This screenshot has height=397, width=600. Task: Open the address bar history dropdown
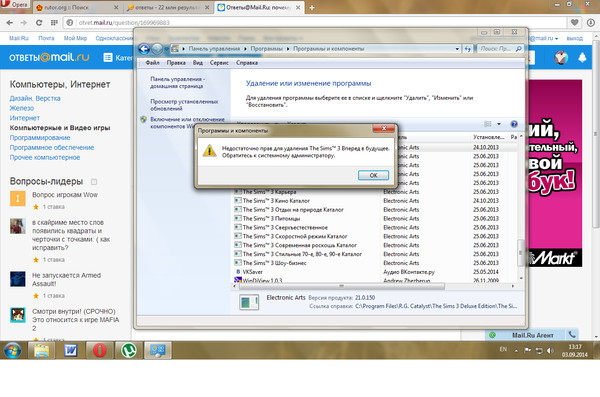pyautogui.click(x=457, y=49)
